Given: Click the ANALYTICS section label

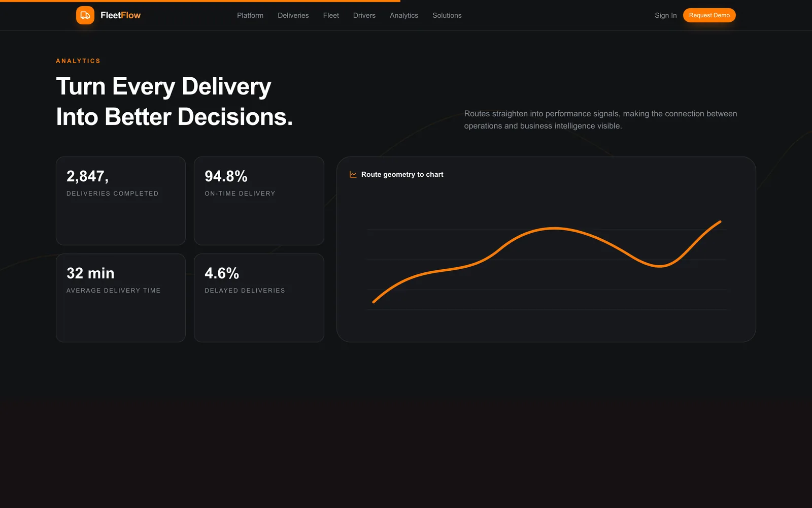Looking at the screenshot, I should [x=78, y=61].
